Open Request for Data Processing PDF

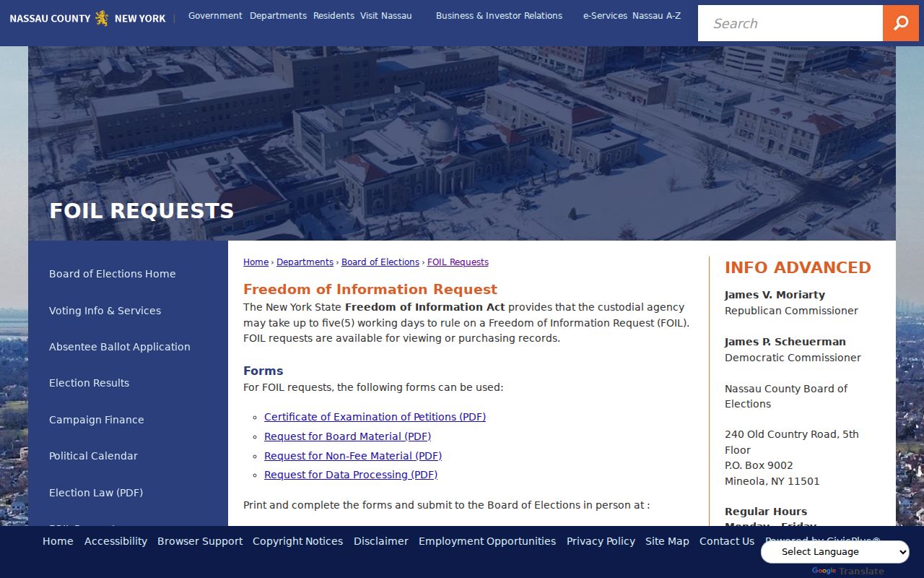tap(351, 475)
